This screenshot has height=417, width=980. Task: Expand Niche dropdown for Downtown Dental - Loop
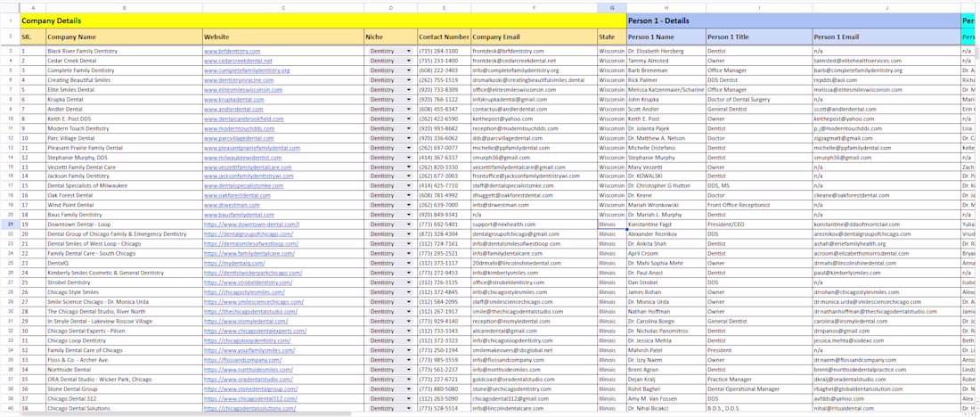click(409, 224)
